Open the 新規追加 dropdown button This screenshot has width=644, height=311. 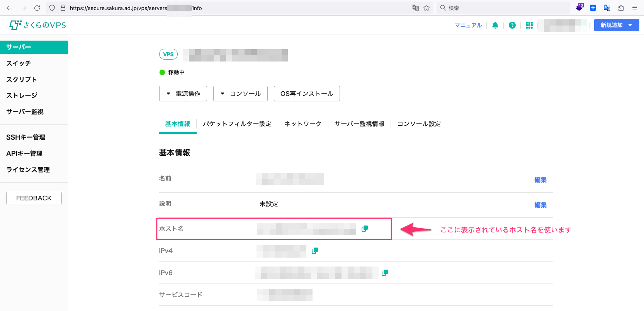coord(616,25)
